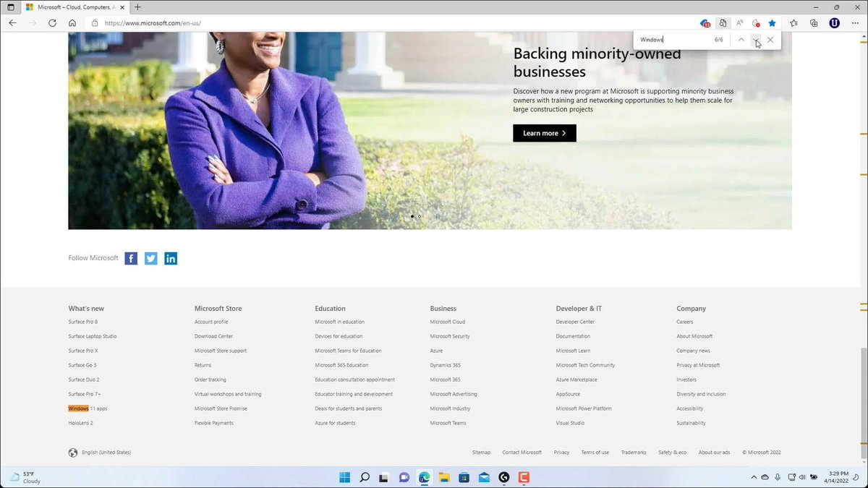Open Camtasia app on taskbar

(x=524, y=477)
